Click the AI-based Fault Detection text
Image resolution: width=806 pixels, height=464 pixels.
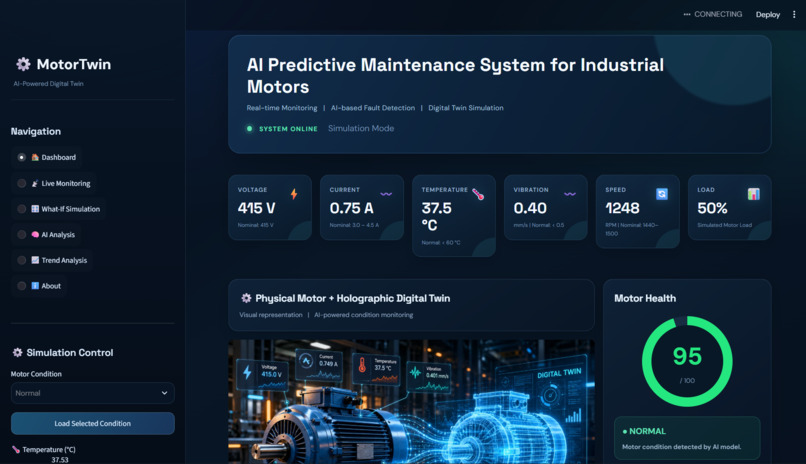tap(373, 108)
